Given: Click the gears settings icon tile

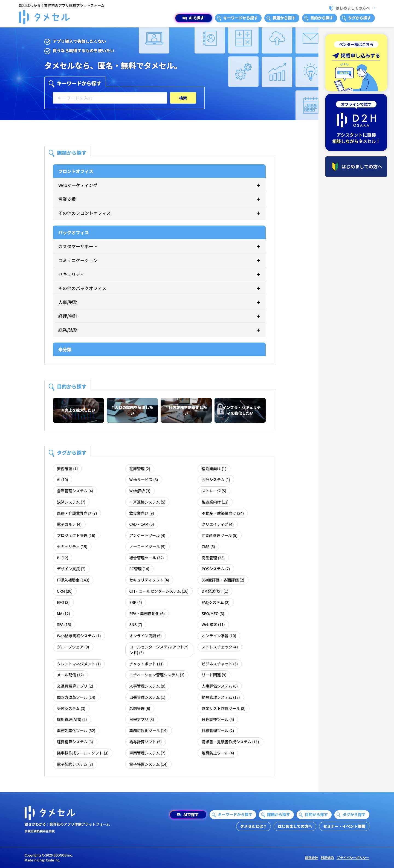Looking at the screenshot, I should (243, 71).
